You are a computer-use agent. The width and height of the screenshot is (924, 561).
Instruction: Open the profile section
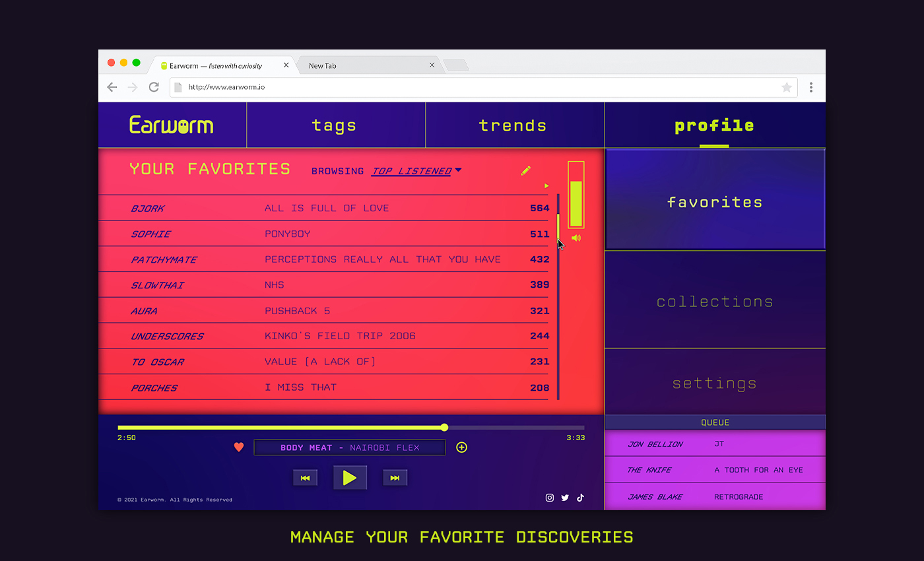[x=715, y=125]
